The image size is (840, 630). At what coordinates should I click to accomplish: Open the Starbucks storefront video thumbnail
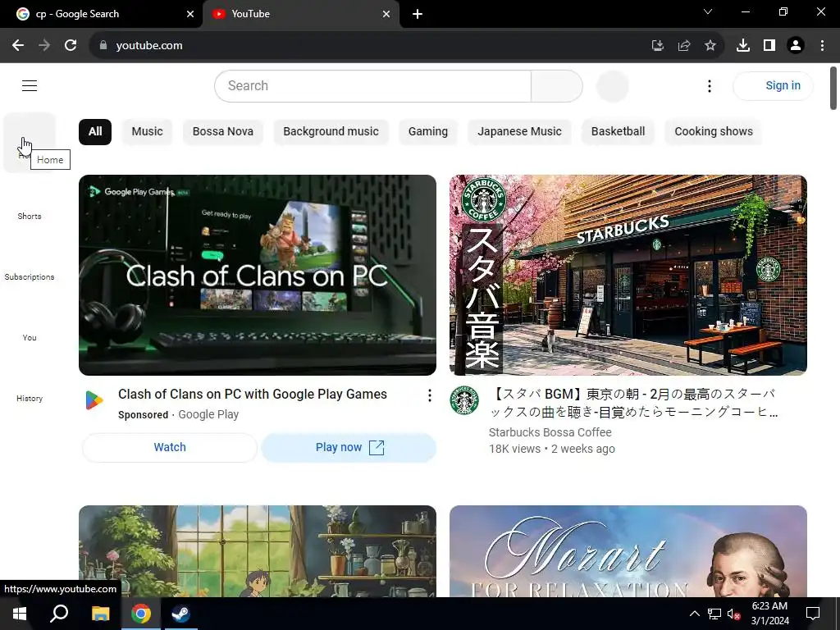click(x=628, y=276)
